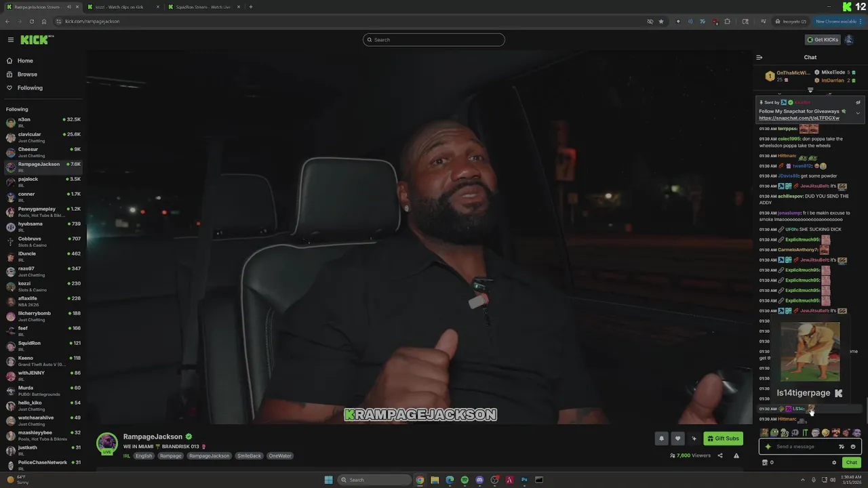Click the report warning triangle icon
This screenshot has width=868, height=488.
(x=736, y=455)
